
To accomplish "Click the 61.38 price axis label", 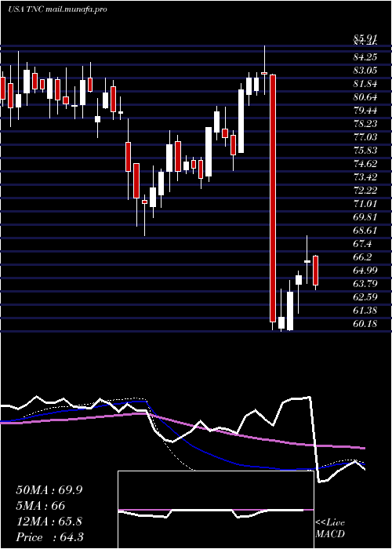I will click(x=365, y=310).
